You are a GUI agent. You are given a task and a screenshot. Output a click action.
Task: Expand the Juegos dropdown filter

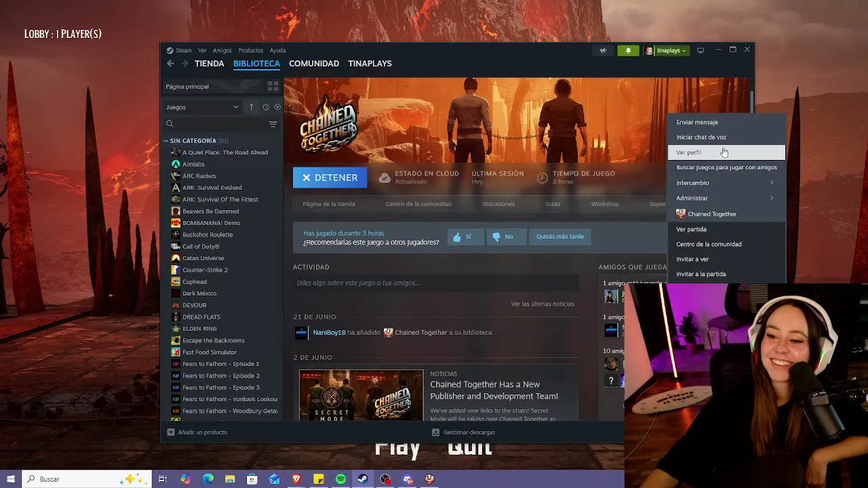tap(203, 107)
